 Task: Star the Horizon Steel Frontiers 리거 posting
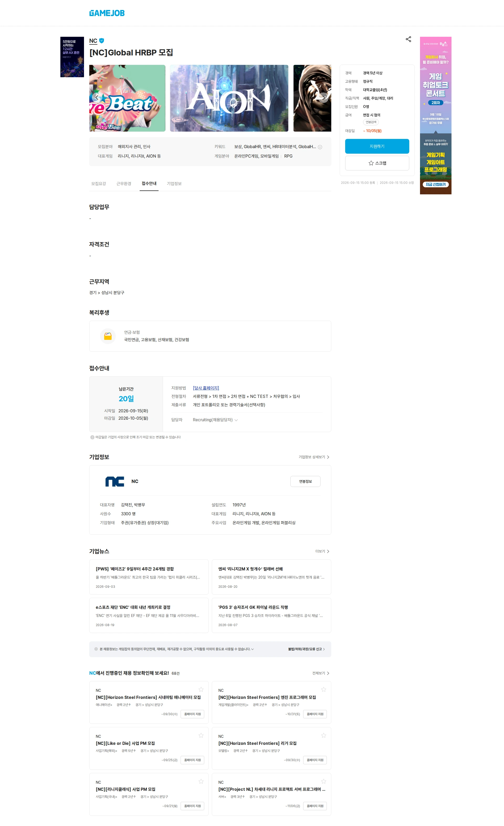pos(324,735)
